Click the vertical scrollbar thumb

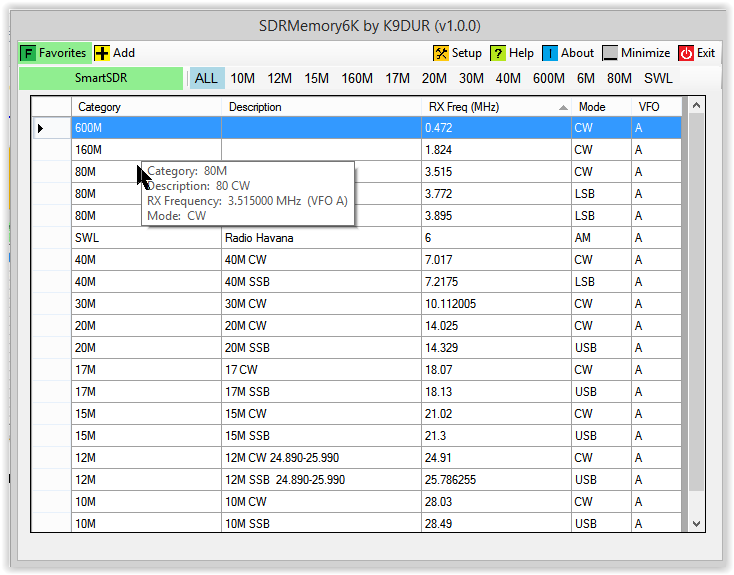(696, 301)
